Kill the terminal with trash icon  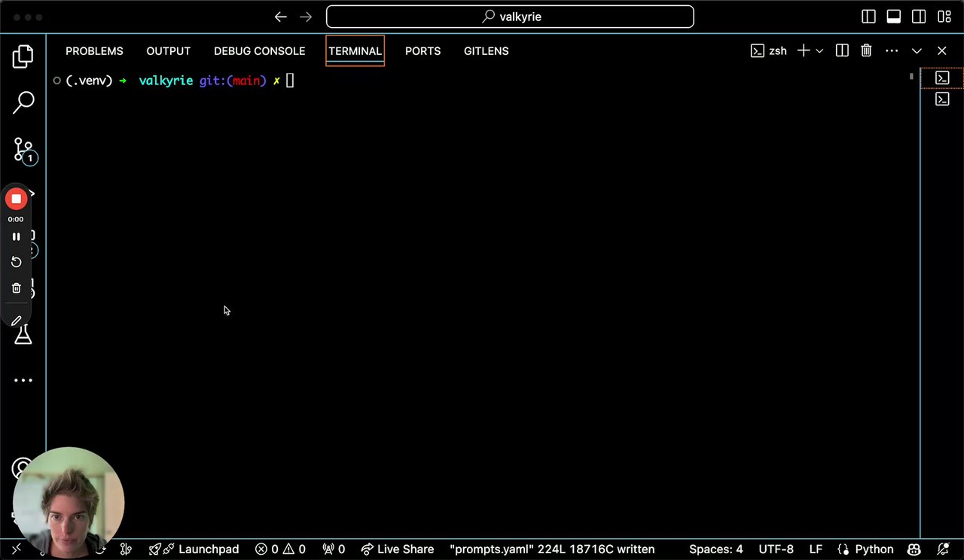click(867, 50)
